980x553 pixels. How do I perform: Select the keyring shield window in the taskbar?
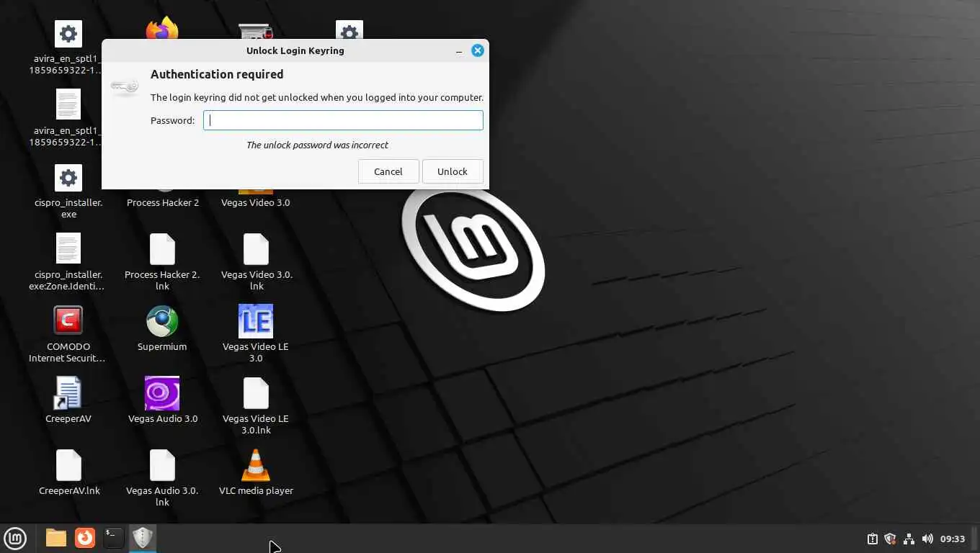tap(143, 538)
